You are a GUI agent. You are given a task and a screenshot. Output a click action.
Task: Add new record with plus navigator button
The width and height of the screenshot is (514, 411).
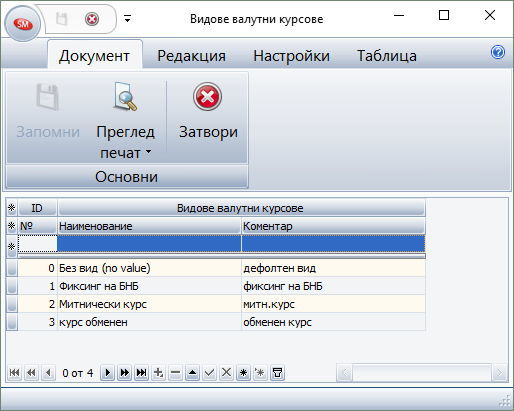click(158, 372)
